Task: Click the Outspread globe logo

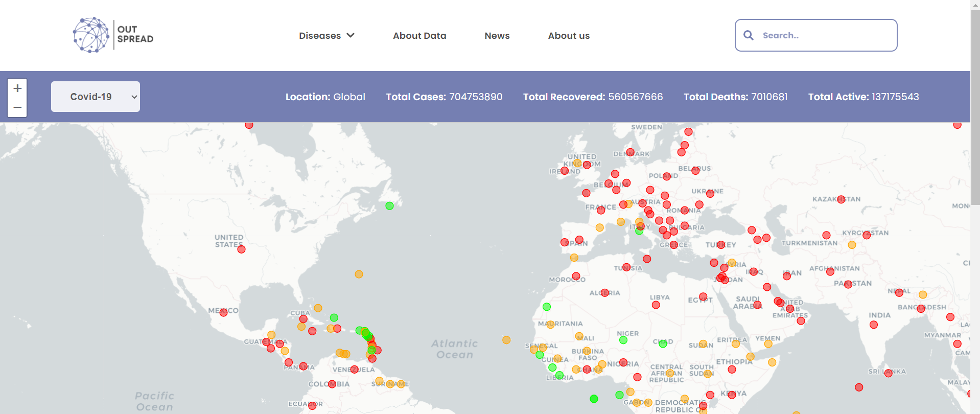Action: 91,35
